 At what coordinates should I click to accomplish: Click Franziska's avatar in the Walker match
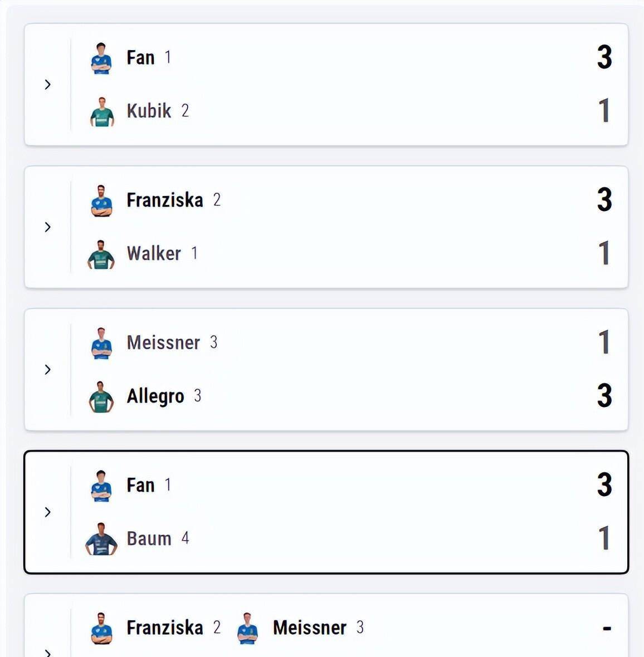101,201
